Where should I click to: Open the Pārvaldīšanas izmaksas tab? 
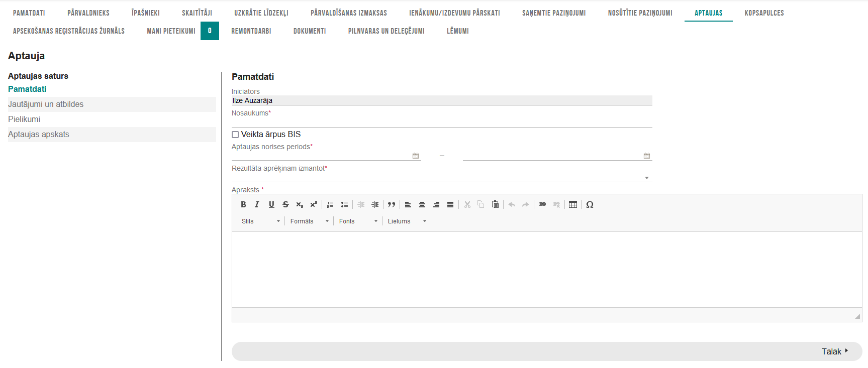click(x=349, y=13)
